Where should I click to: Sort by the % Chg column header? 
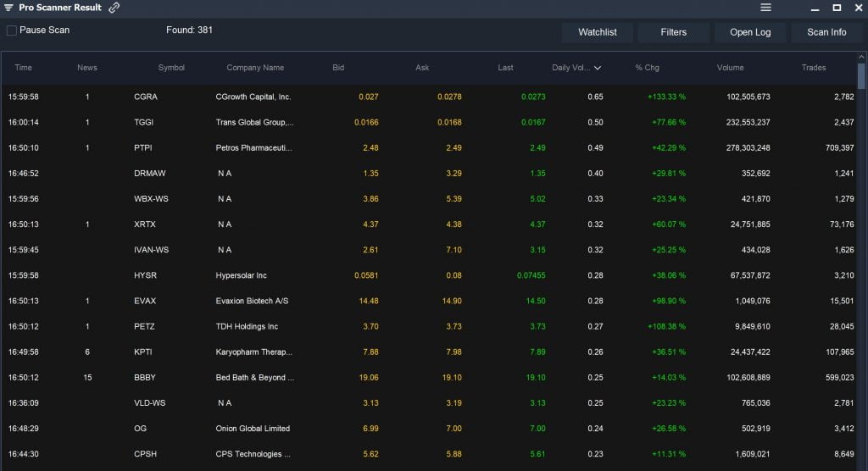pyautogui.click(x=647, y=68)
